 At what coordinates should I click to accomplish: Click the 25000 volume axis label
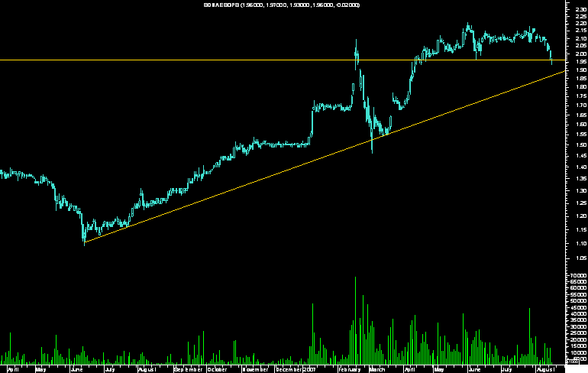coord(579,333)
